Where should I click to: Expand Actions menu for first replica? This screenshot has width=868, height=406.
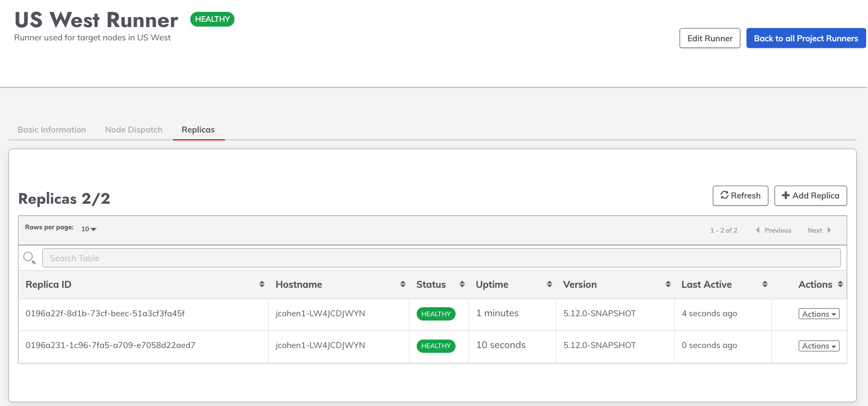click(x=819, y=314)
